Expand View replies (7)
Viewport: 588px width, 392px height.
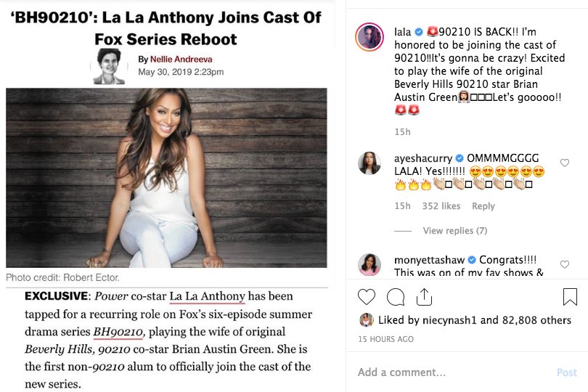click(x=454, y=231)
